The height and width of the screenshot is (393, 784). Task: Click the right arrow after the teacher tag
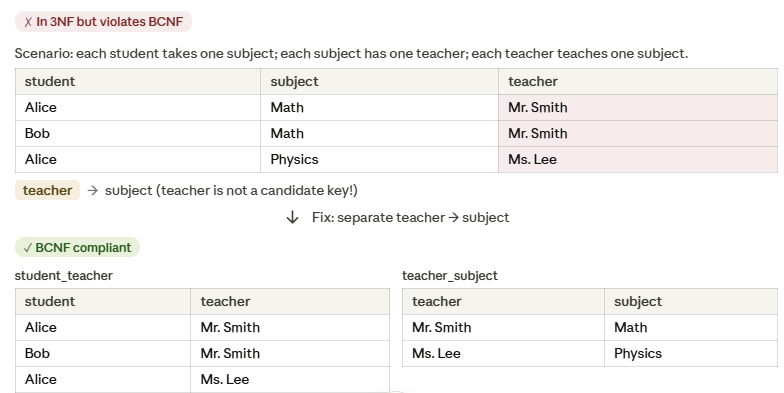point(92,190)
